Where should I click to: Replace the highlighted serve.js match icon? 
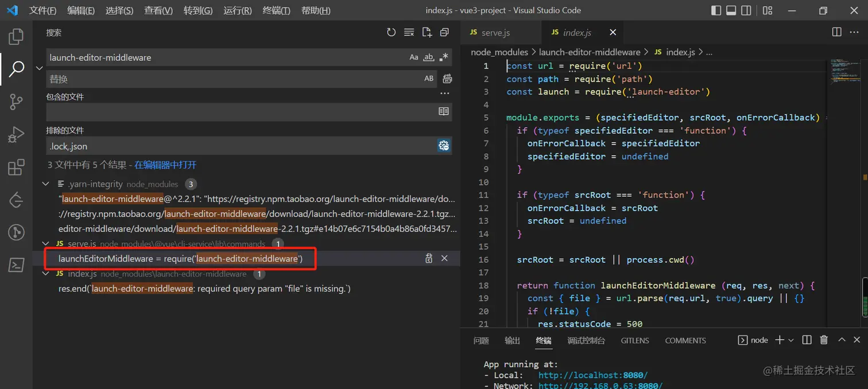(x=429, y=259)
